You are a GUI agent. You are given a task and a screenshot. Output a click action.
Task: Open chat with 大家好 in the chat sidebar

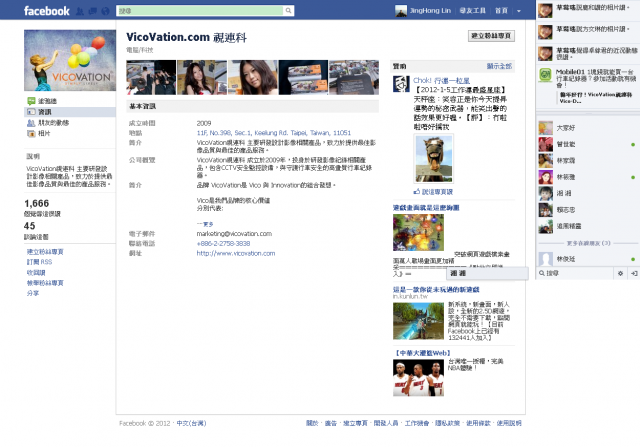[588, 128]
